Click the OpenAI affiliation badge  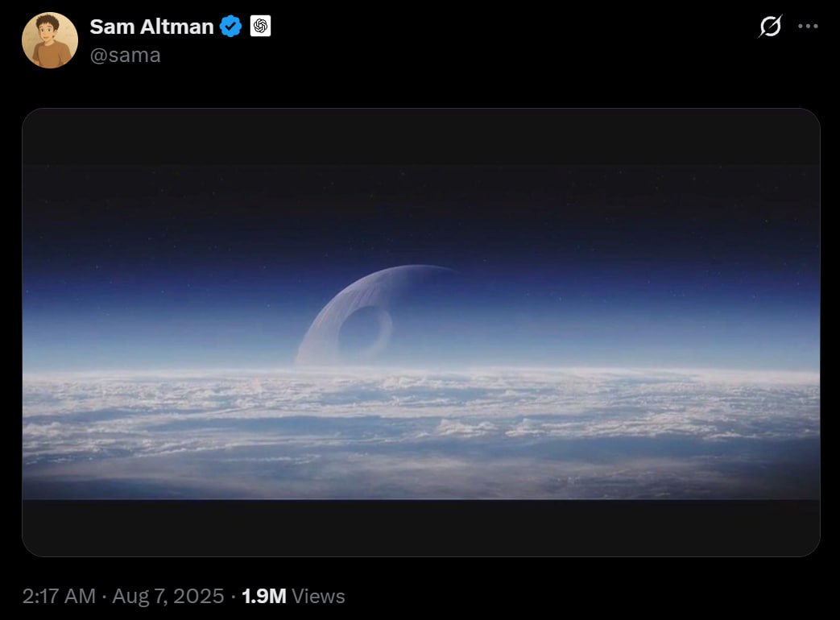point(260,26)
